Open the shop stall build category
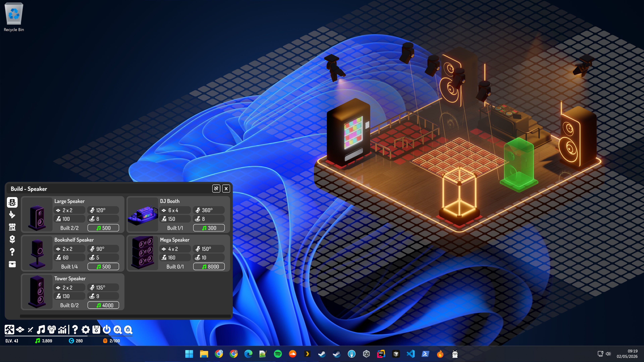This screenshot has width=644, height=362. [12, 227]
